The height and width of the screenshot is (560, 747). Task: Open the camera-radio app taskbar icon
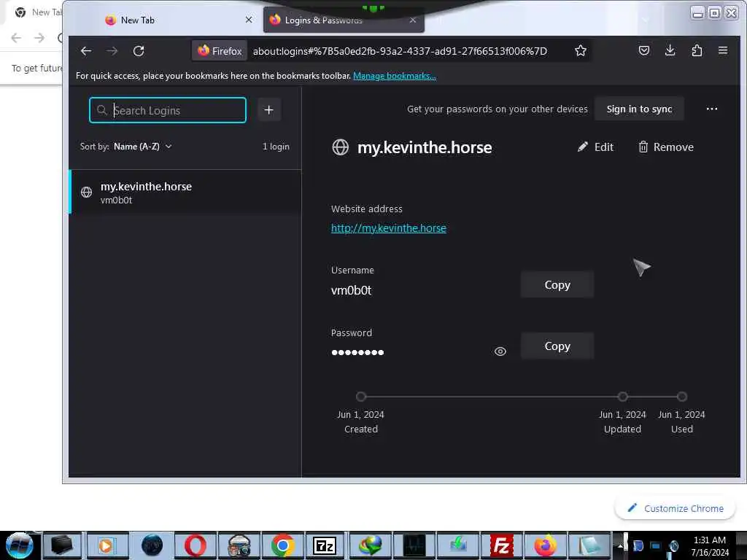[x=239, y=545]
